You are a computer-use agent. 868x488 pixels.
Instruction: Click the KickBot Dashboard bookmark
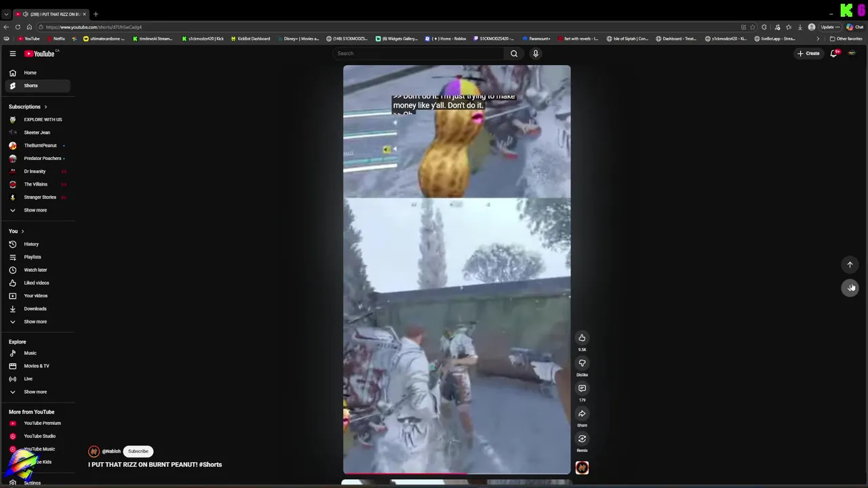click(249, 39)
